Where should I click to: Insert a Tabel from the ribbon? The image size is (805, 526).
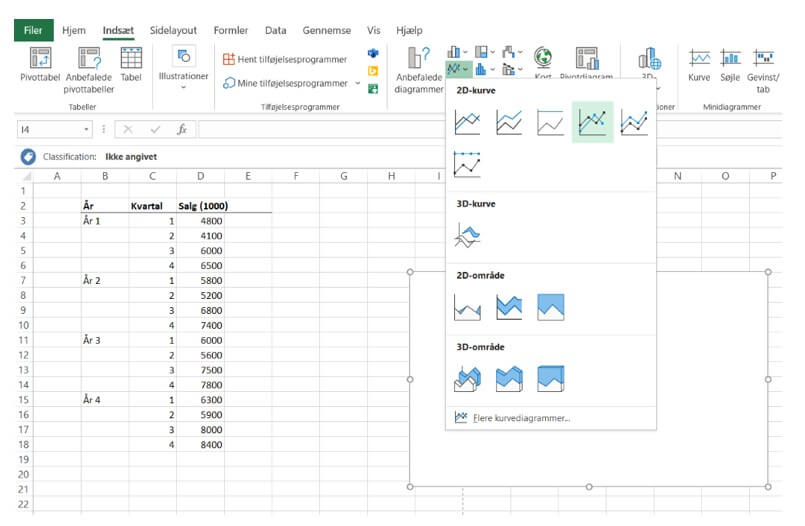pos(131,62)
